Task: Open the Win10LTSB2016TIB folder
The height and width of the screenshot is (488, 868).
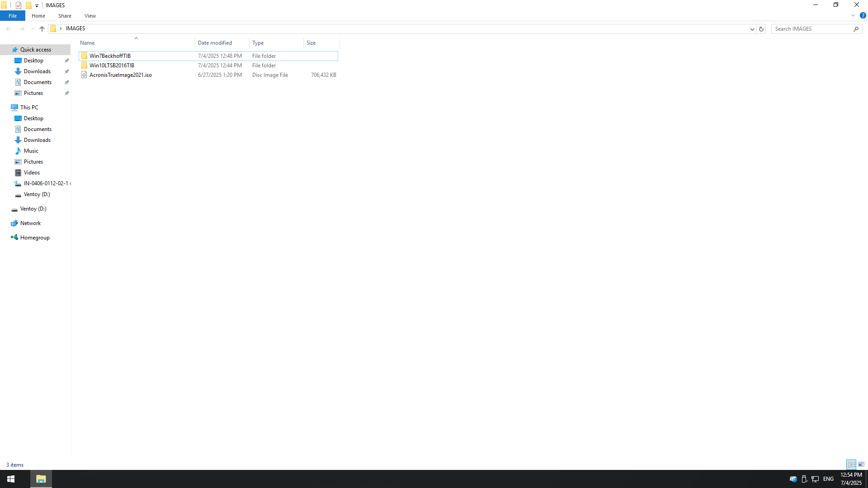Action: 112,66
